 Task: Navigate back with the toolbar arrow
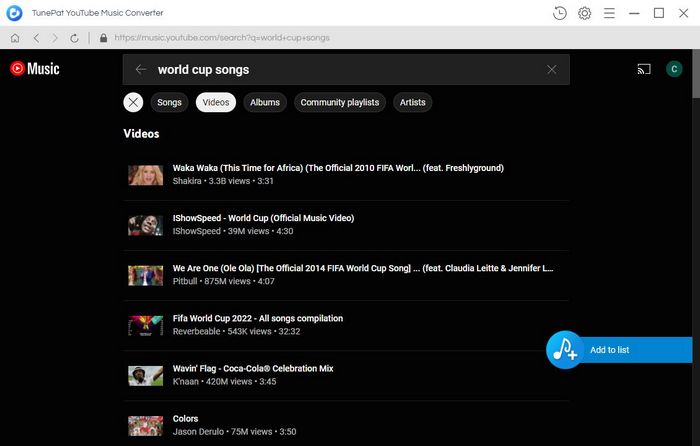click(x=37, y=38)
